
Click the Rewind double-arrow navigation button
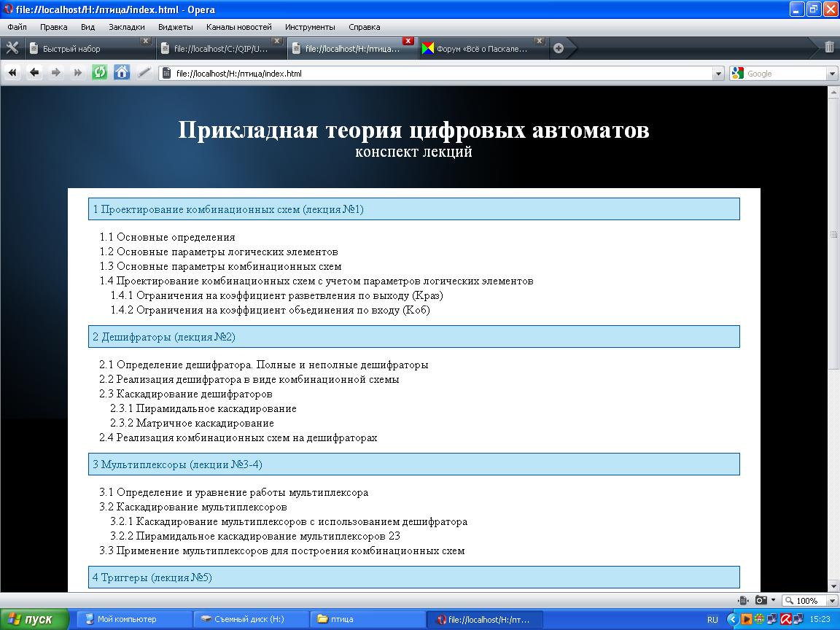(12, 73)
